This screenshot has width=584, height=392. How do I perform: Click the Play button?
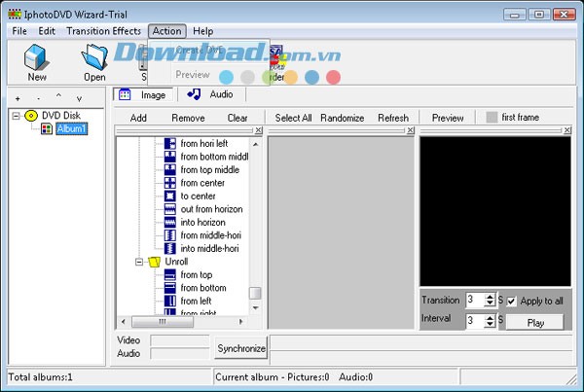(535, 323)
